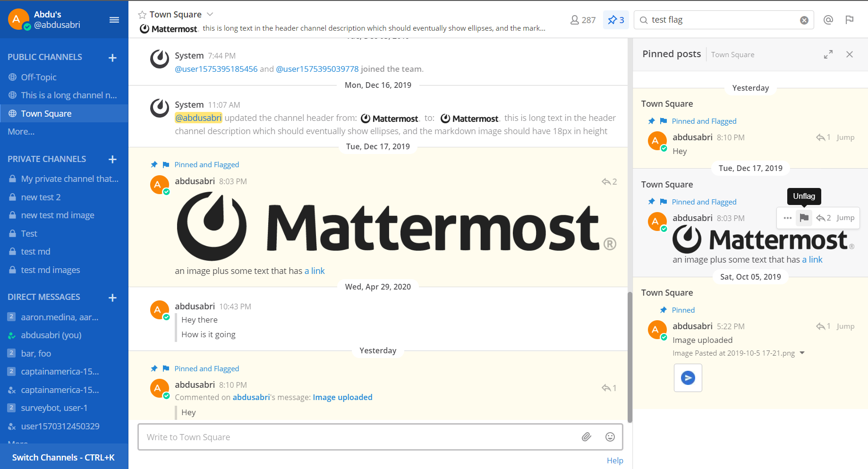Viewport: 868px width, 469px height.
Task: Jump to the pinned Hey post
Action: tap(845, 137)
